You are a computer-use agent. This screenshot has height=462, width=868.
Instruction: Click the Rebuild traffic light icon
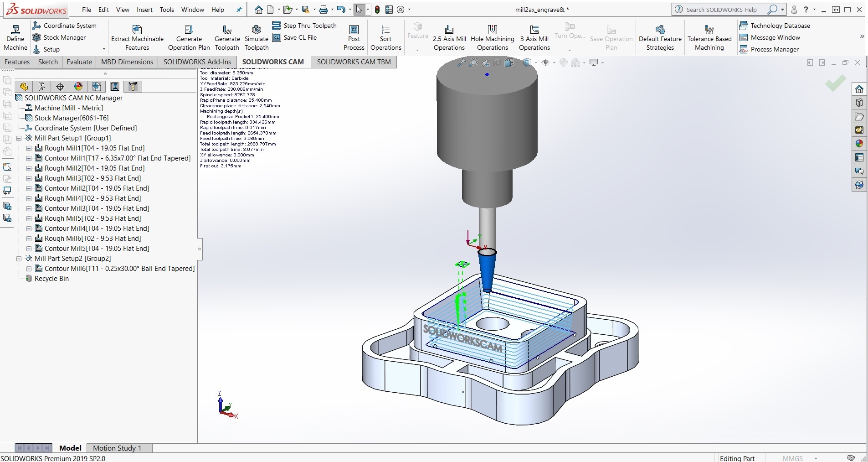coord(377,10)
